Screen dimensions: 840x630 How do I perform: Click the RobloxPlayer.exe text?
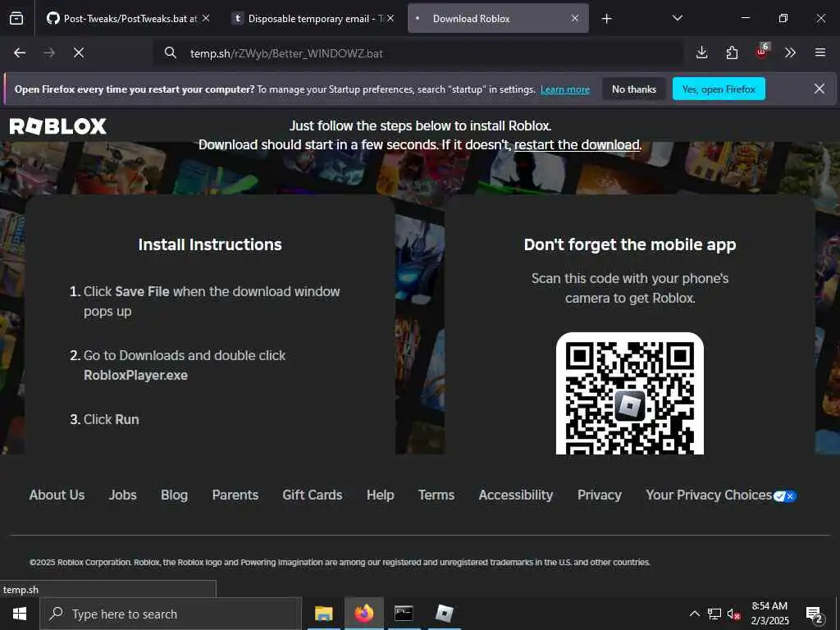coord(135,375)
